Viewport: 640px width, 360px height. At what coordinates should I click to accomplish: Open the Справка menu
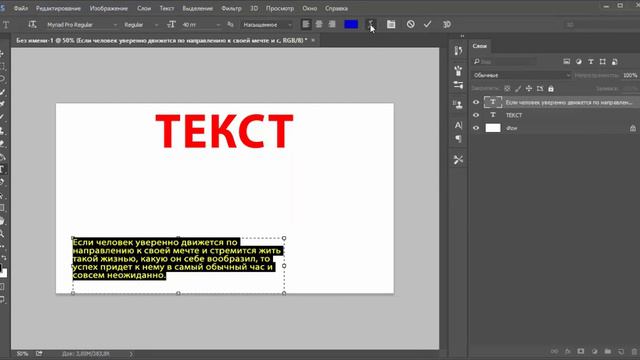336,8
